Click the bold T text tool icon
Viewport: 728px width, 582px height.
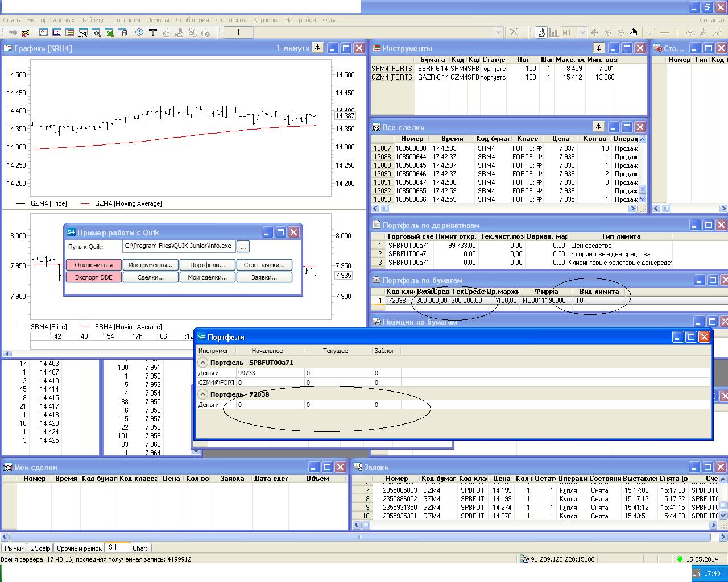pyautogui.click(x=152, y=32)
